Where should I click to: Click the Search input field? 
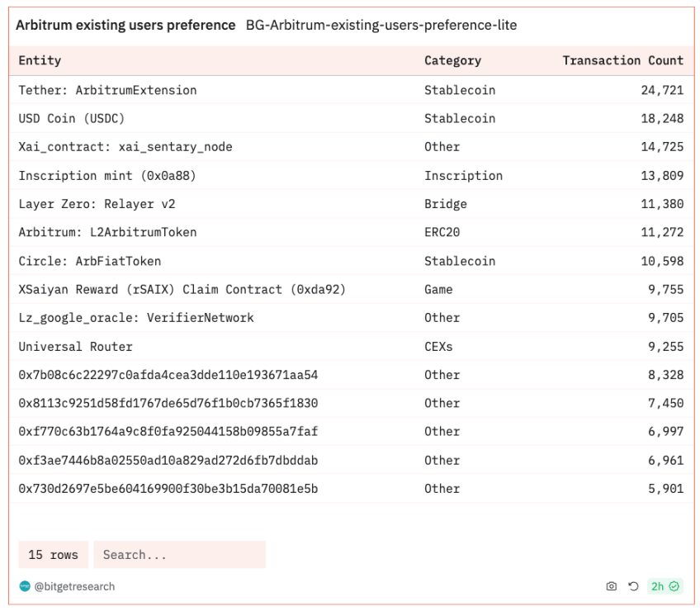[x=179, y=555]
